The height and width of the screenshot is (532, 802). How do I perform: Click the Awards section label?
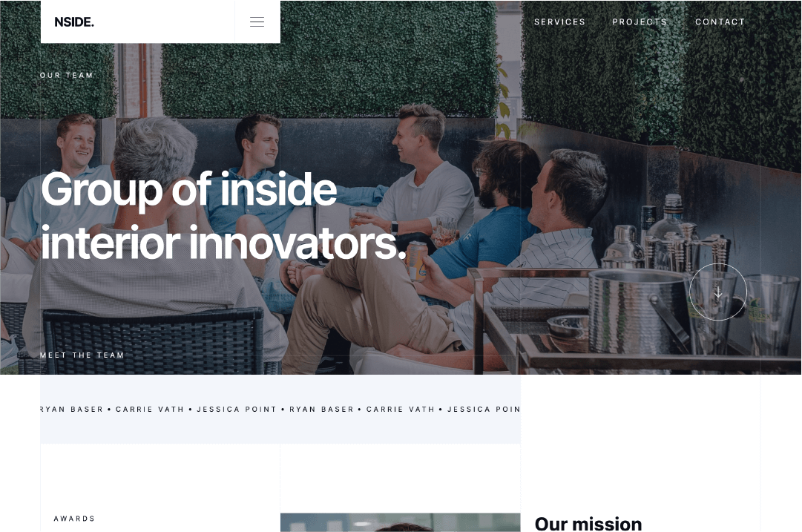tap(74, 519)
